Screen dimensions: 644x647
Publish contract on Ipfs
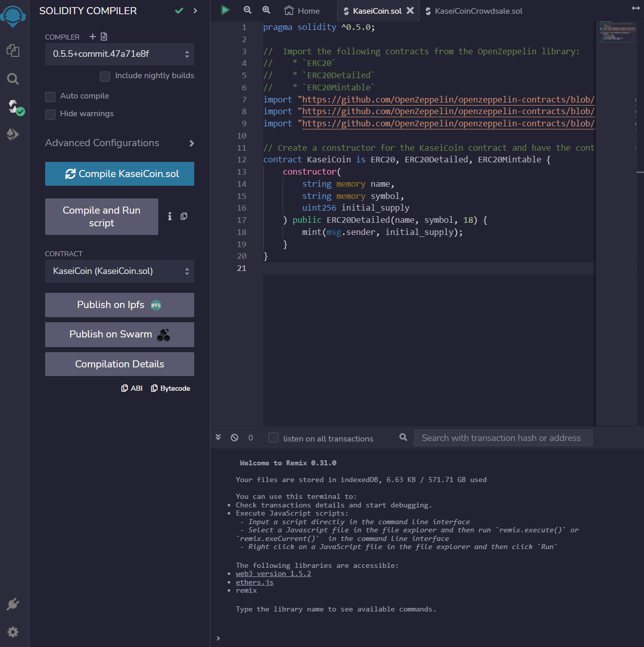[120, 305]
